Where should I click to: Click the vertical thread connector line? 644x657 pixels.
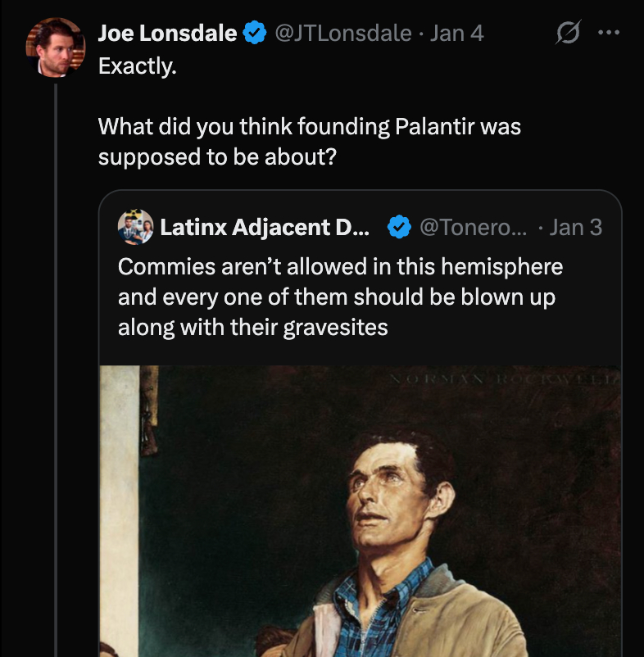pos(56,369)
